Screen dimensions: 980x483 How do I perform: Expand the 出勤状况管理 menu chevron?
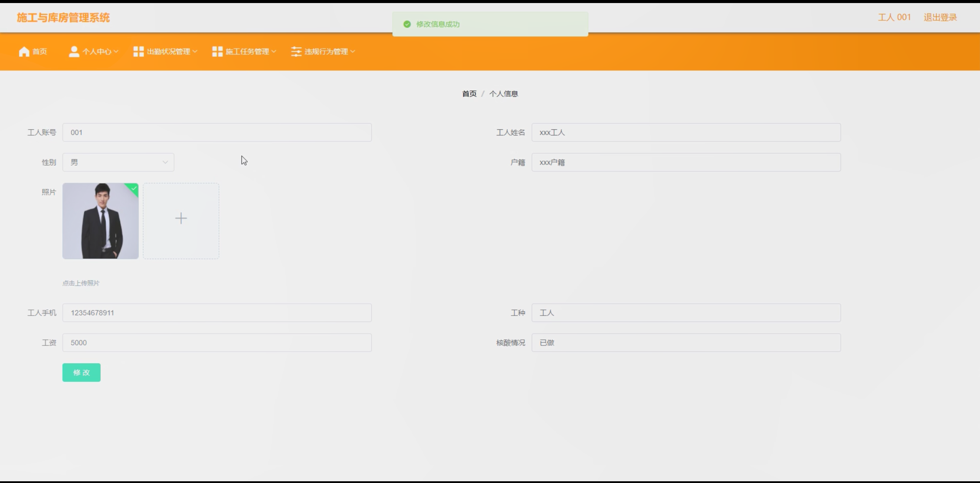click(195, 52)
